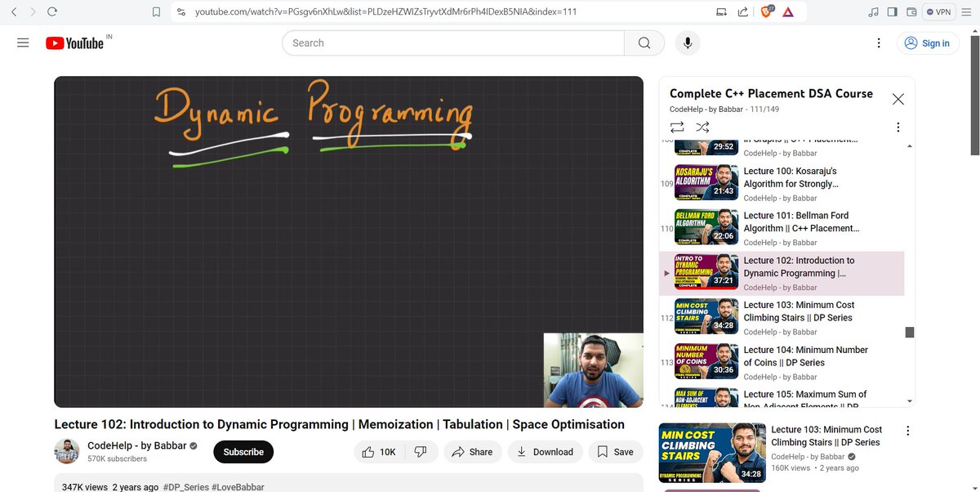Click playlist scrollbar up arrow
Screen dimensions: 980x492
(910, 145)
